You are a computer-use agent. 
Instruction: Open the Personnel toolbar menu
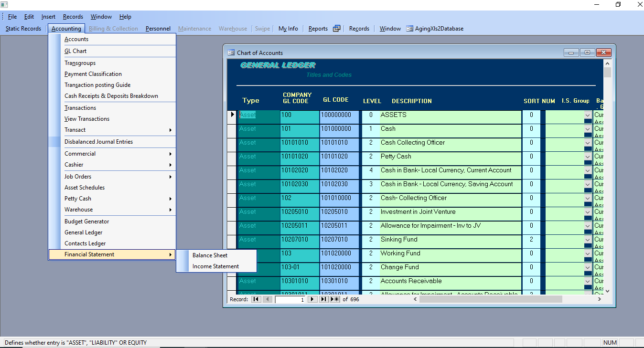[x=158, y=29]
